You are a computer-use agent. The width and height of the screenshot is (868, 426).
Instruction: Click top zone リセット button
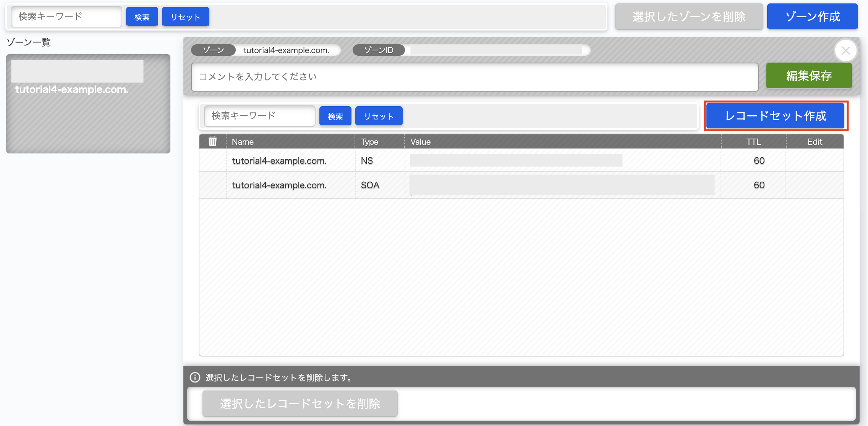[185, 17]
